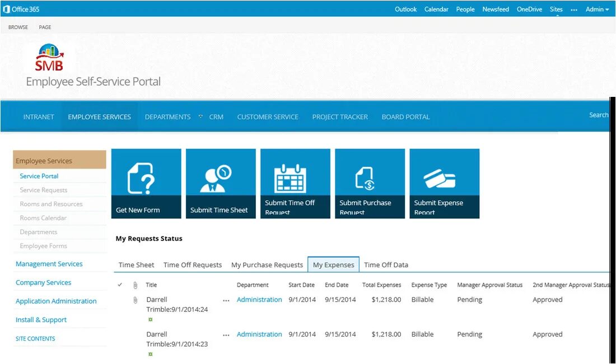Toggle the select-all checkmark column header

click(120, 284)
